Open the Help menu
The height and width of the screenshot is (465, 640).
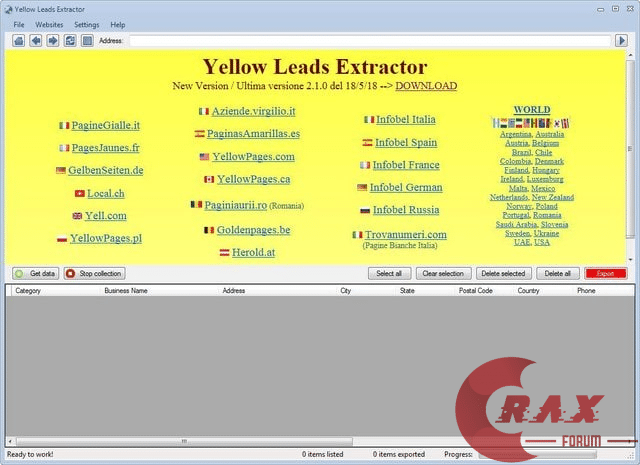pyautogui.click(x=118, y=24)
